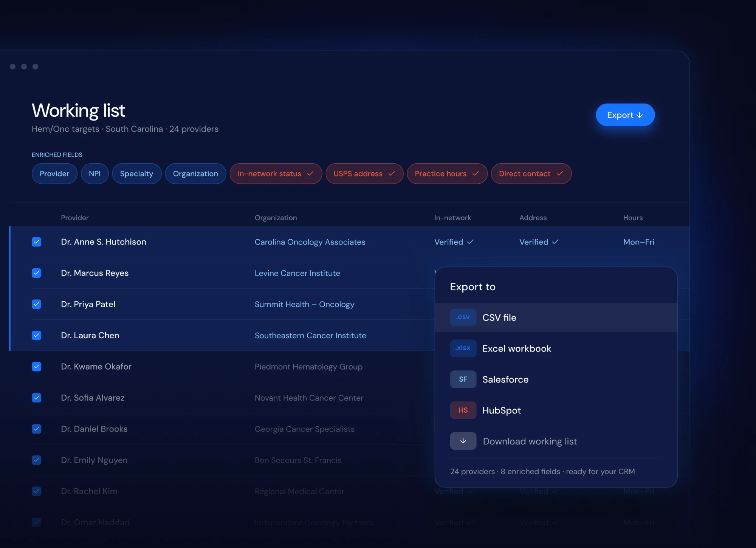Export the list to HubSpot

point(556,410)
